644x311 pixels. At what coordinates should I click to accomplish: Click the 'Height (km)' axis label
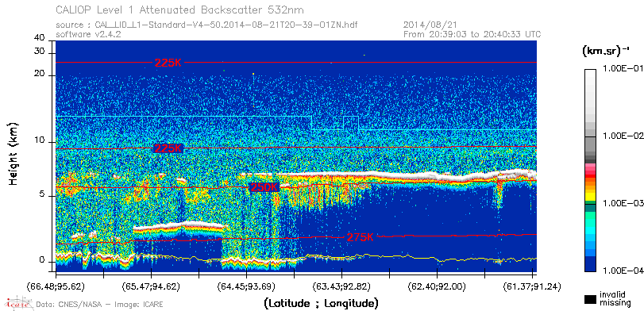pyautogui.click(x=13, y=153)
